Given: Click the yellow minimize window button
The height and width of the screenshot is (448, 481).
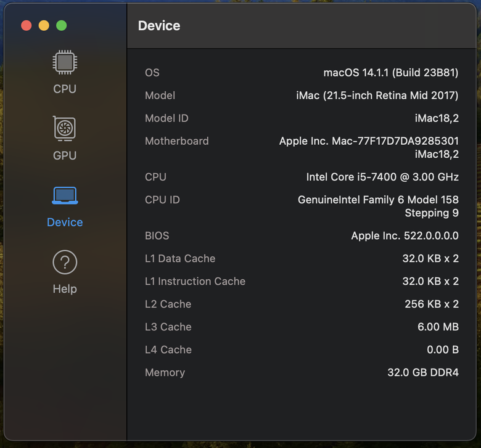Looking at the screenshot, I should point(44,25).
